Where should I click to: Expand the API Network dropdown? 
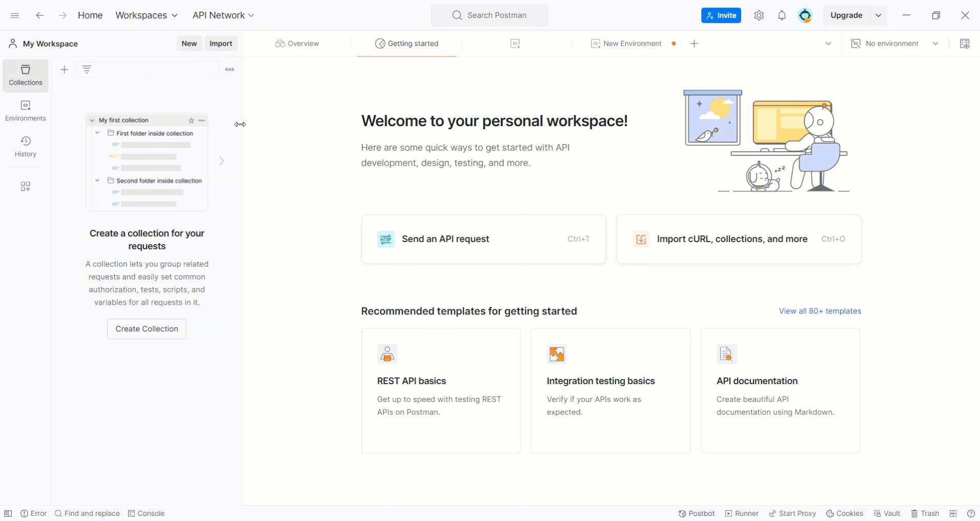(x=223, y=15)
